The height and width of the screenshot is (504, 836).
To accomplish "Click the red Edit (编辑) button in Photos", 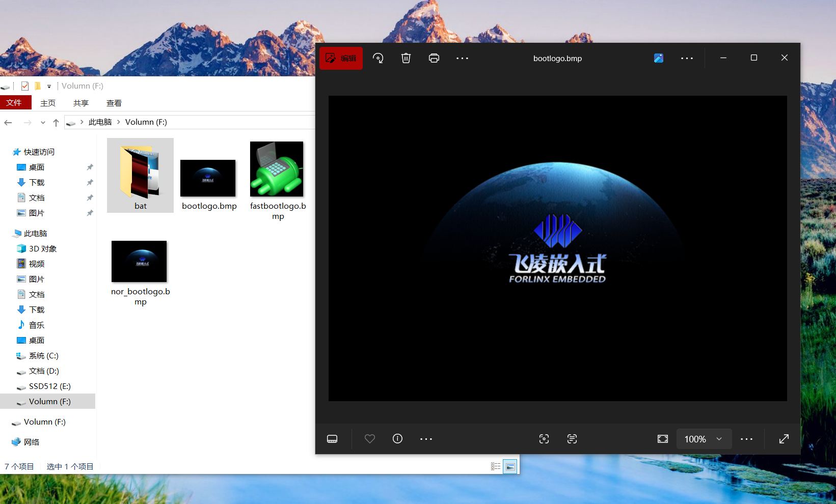I will 341,58.
